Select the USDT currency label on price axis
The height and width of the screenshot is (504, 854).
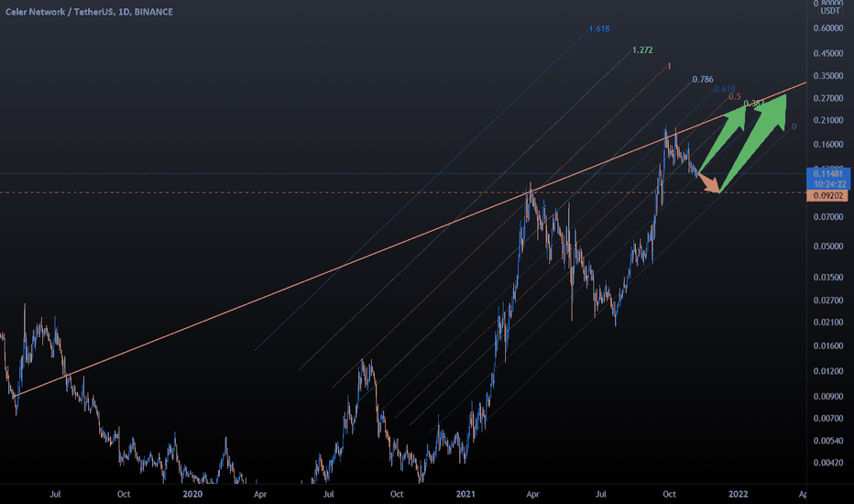tap(830, 10)
